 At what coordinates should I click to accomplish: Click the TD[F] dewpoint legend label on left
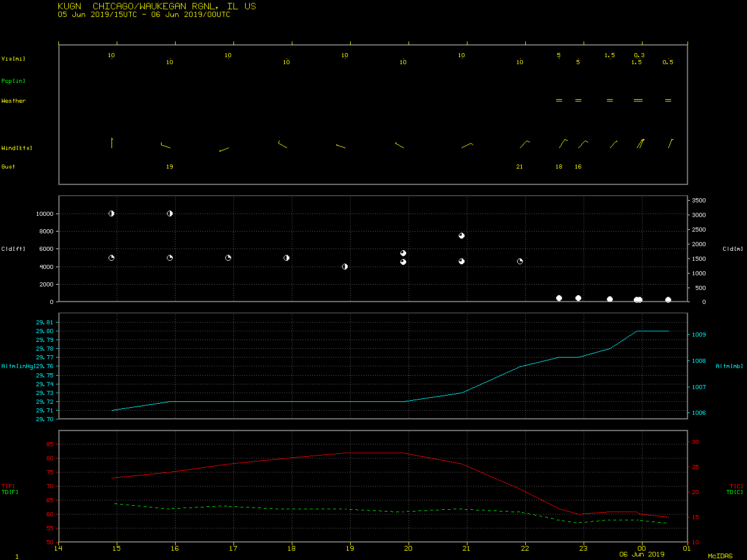pyautogui.click(x=10, y=492)
